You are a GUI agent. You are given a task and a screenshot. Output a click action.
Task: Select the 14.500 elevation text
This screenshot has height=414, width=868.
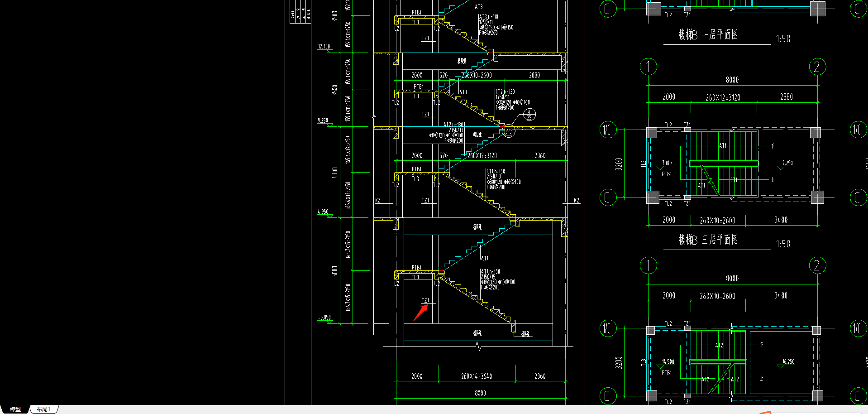[x=668, y=362]
